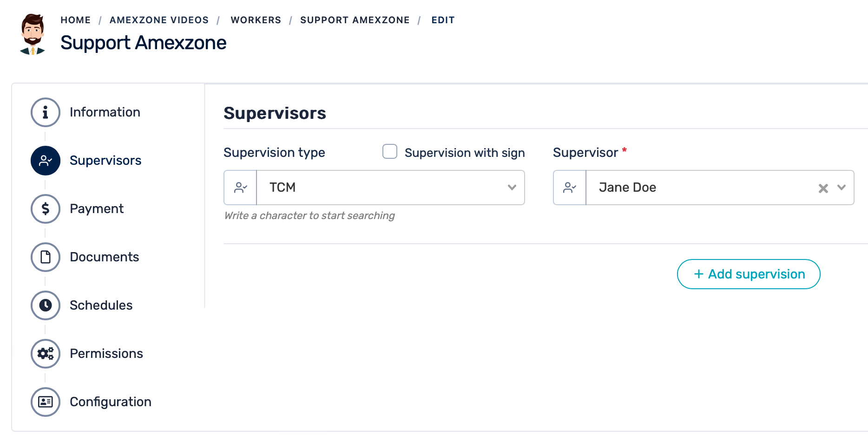
Task: Expand the TCM supervision type dropdown
Action: pyautogui.click(x=512, y=188)
